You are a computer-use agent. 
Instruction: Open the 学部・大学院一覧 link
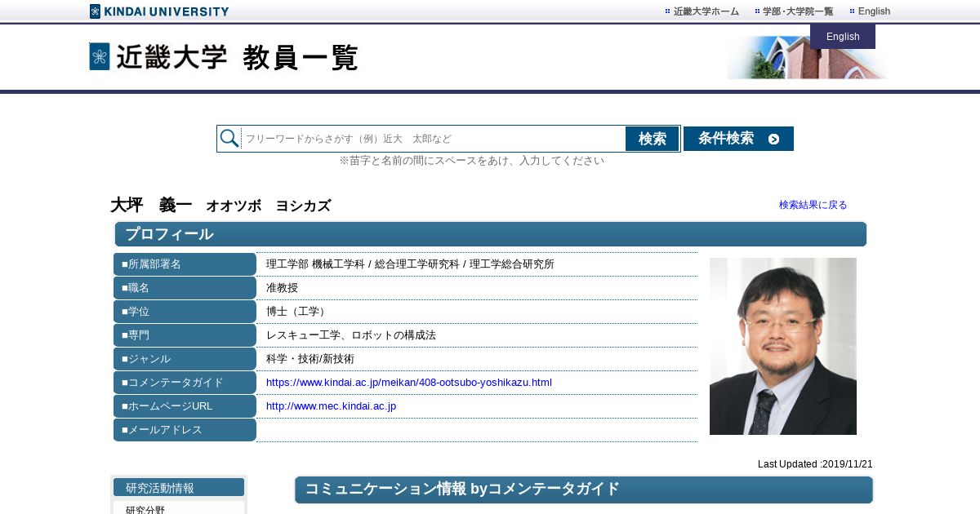(794, 11)
